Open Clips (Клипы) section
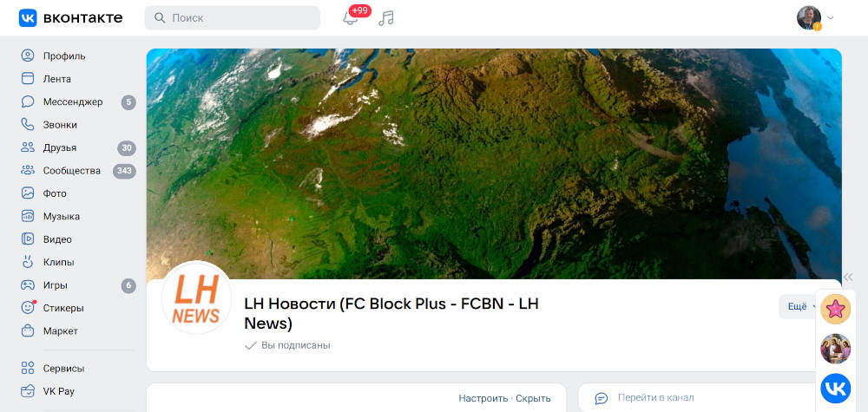This screenshot has height=412, width=868. coord(77,262)
